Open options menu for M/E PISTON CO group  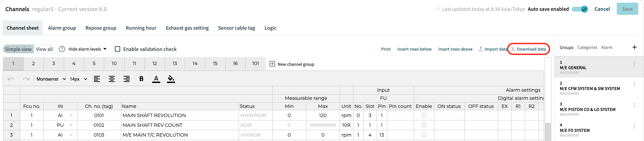[634, 105]
